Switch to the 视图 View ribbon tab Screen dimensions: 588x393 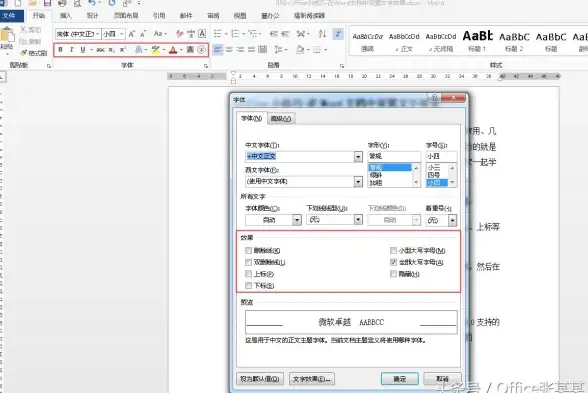coord(240,16)
